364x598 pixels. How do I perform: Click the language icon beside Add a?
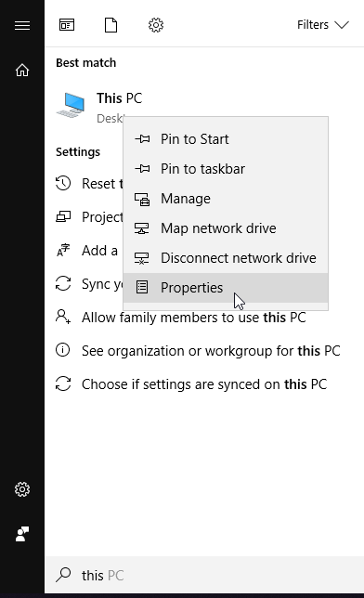pyautogui.click(x=63, y=250)
